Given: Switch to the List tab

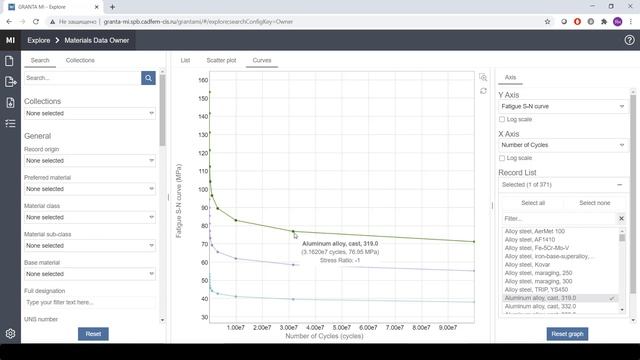Looking at the screenshot, I should 185,60.
